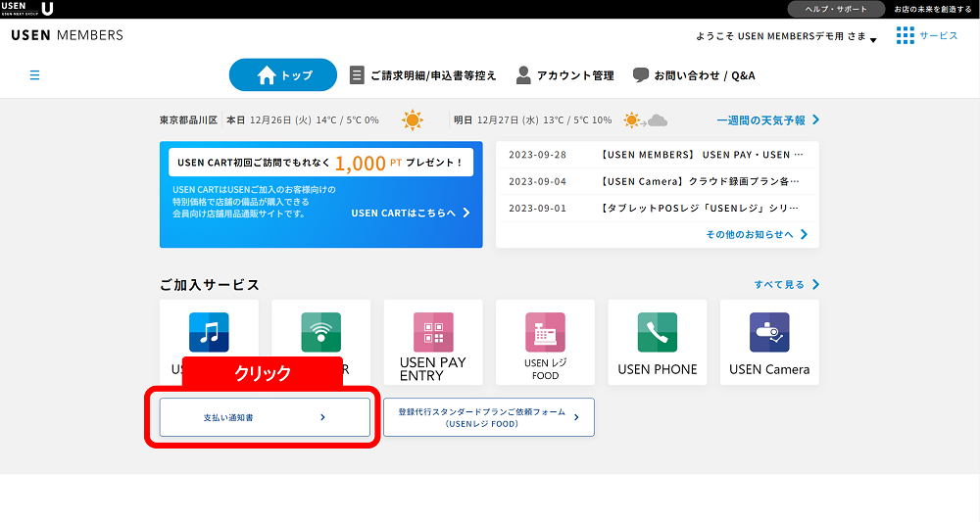Screen dimensions: 980x522
Task: Select the USEN PAY ENTRY service icon
Action: coord(433,333)
